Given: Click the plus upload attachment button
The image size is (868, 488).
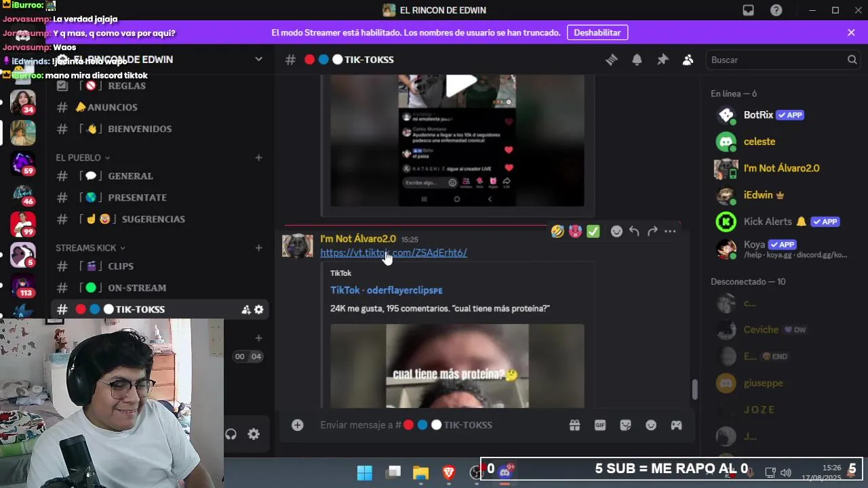Looking at the screenshot, I should coord(297,425).
